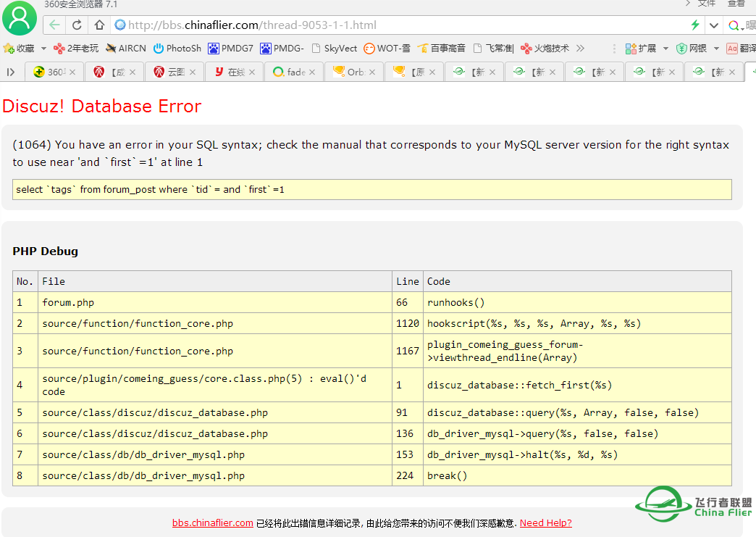
Task: Open the 文件 menu
Action: [x=706, y=4]
